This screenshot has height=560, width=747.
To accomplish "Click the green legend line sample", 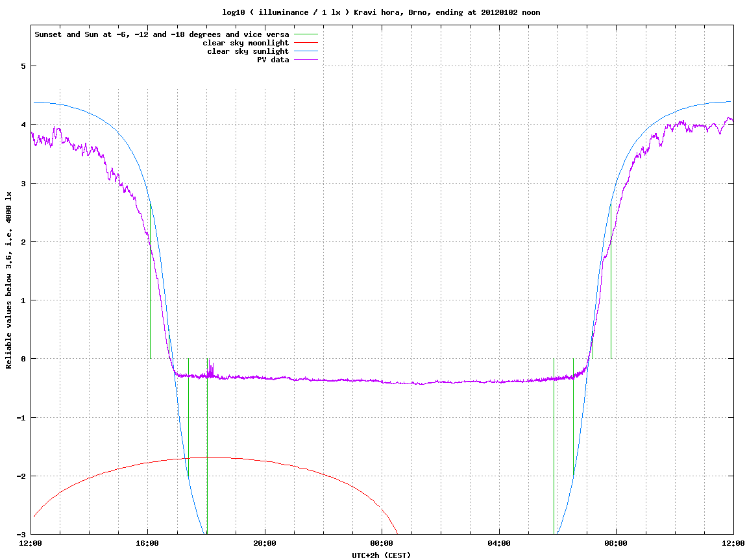I will pos(306,34).
